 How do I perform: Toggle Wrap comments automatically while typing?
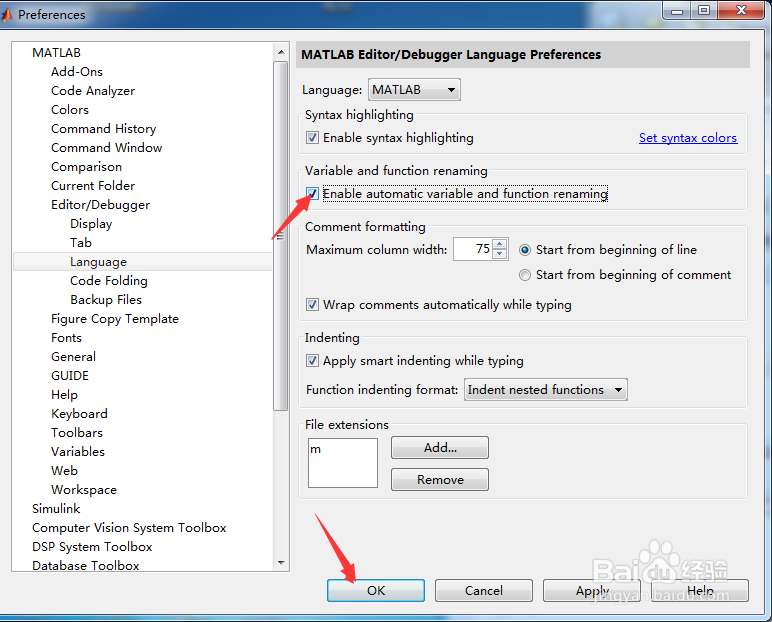click(x=312, y=304)
